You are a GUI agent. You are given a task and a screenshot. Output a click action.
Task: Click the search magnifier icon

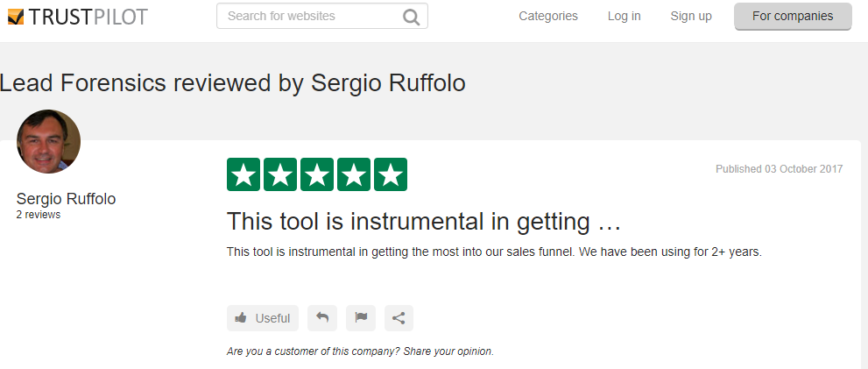pos(412,17)
